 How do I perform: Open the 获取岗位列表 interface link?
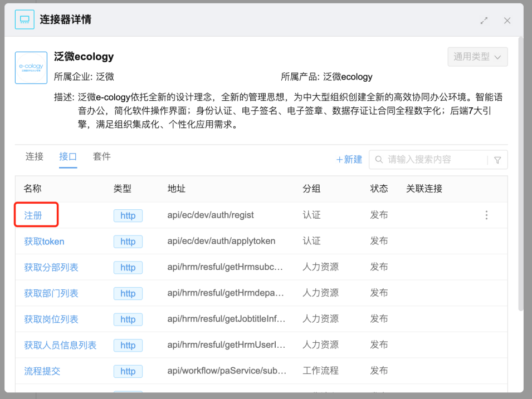pyautogui.click(x=51, y=319)
